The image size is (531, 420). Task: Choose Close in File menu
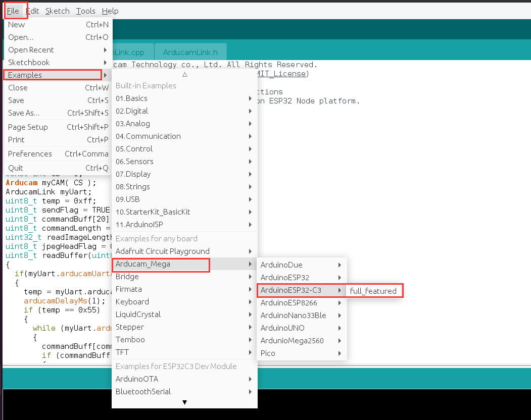point(58,88)
